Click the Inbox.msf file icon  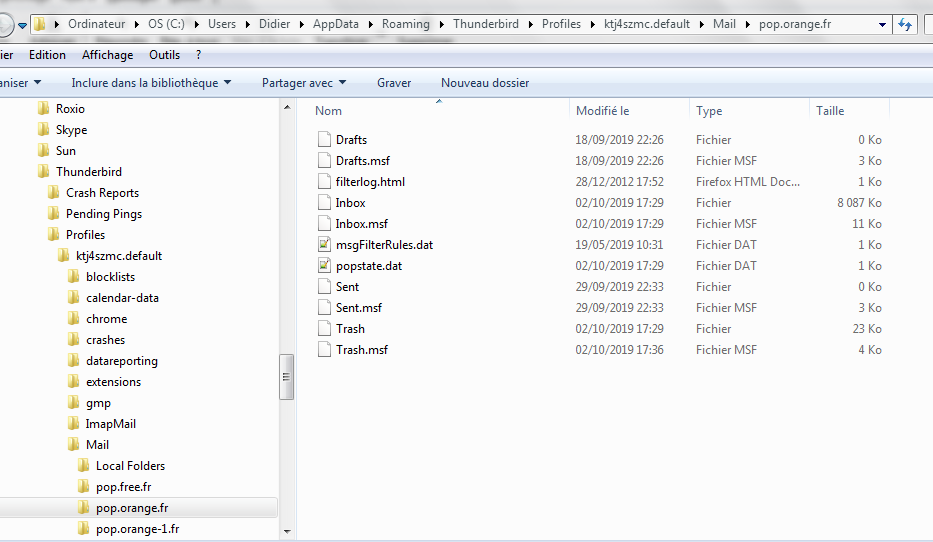(324, 224)
